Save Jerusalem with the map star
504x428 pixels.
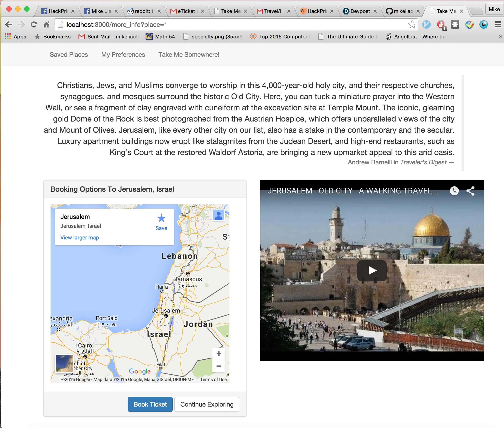coord(161,222)
